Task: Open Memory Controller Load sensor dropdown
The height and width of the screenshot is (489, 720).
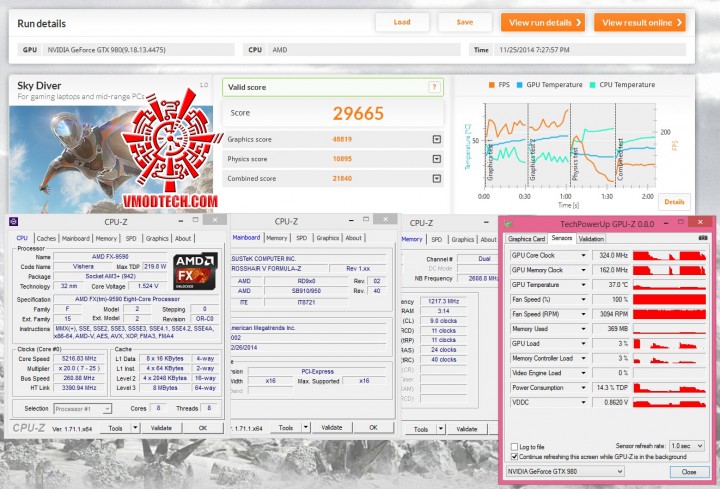Action: click(x=584, y=358)
